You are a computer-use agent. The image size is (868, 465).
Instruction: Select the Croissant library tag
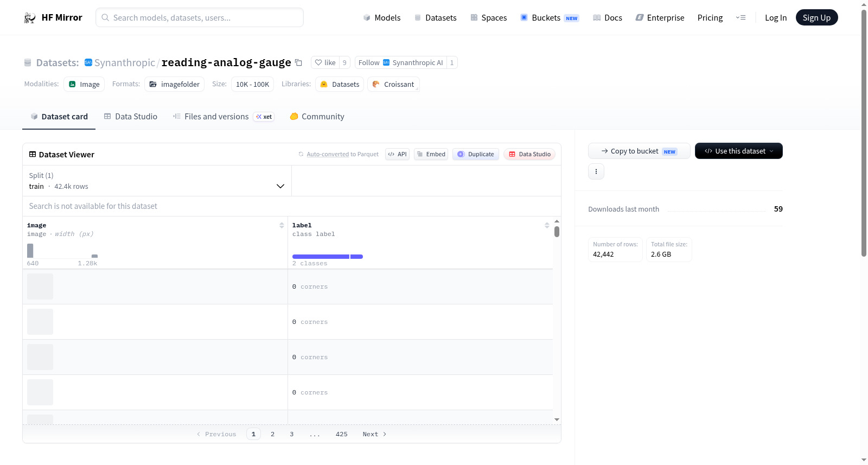(393, 84)
